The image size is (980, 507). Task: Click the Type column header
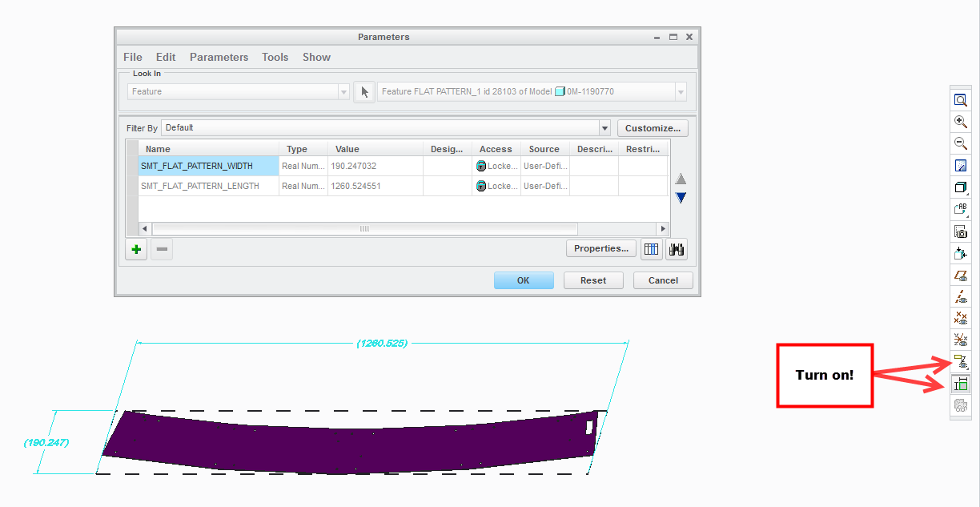[x=303, y=149]
